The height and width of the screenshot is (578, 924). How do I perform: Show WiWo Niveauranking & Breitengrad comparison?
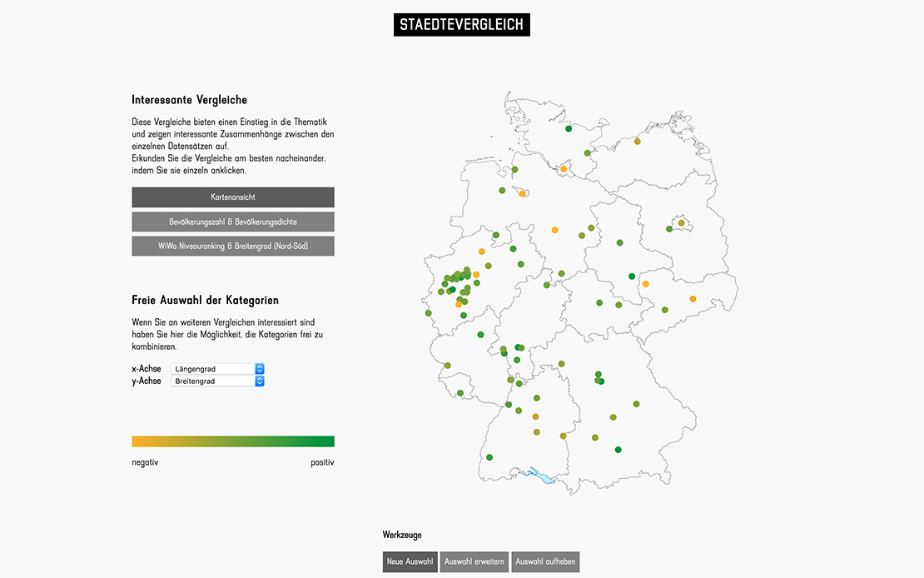(x=233, y=247)
